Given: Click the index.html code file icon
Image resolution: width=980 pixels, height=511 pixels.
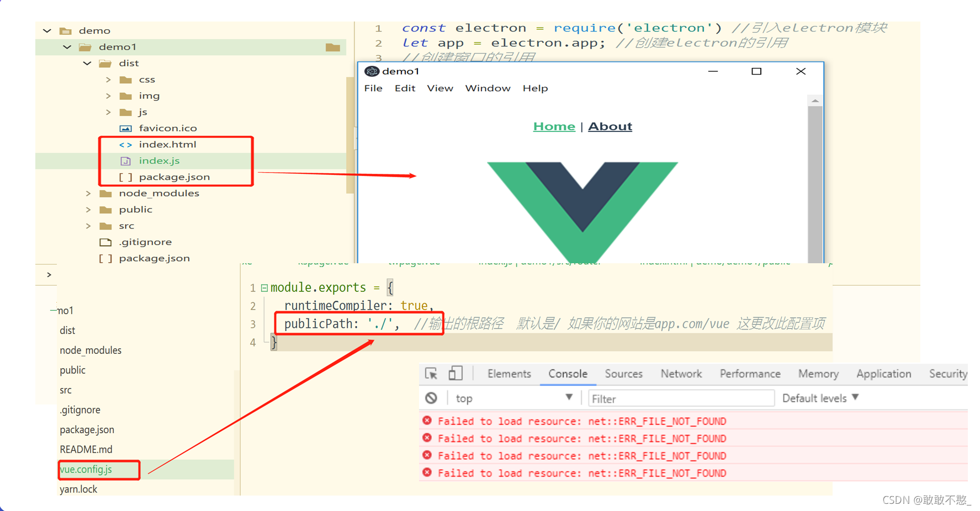Looking at the screenshot, I should point(126,145).
